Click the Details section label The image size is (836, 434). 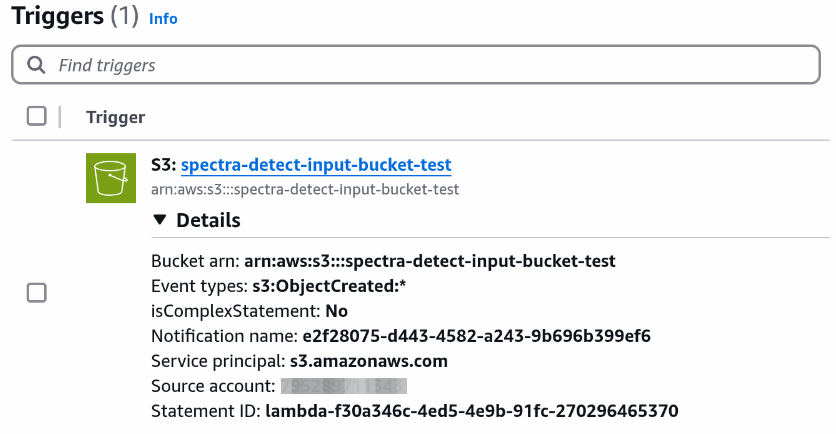click(x=208, y=220)
